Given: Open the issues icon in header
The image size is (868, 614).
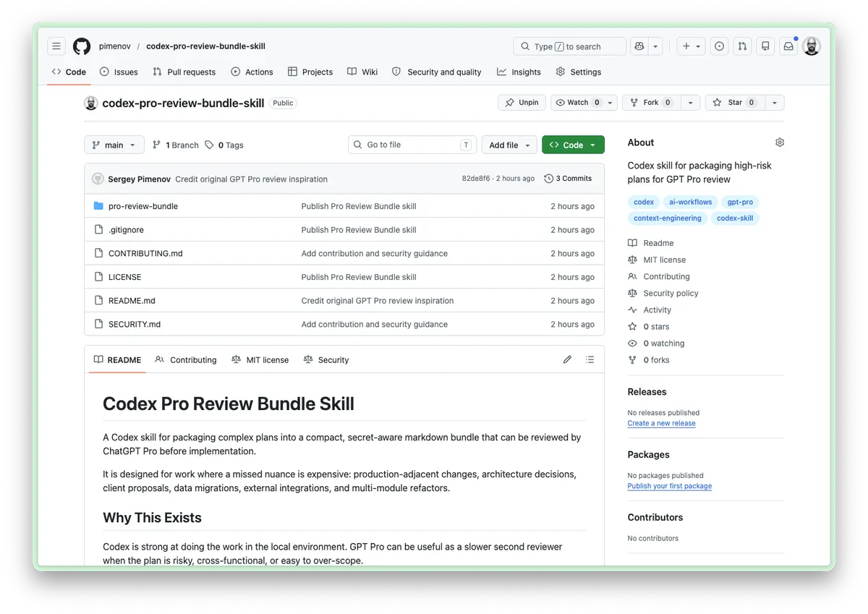Looking at the screenshot, I should coord(719,46).
